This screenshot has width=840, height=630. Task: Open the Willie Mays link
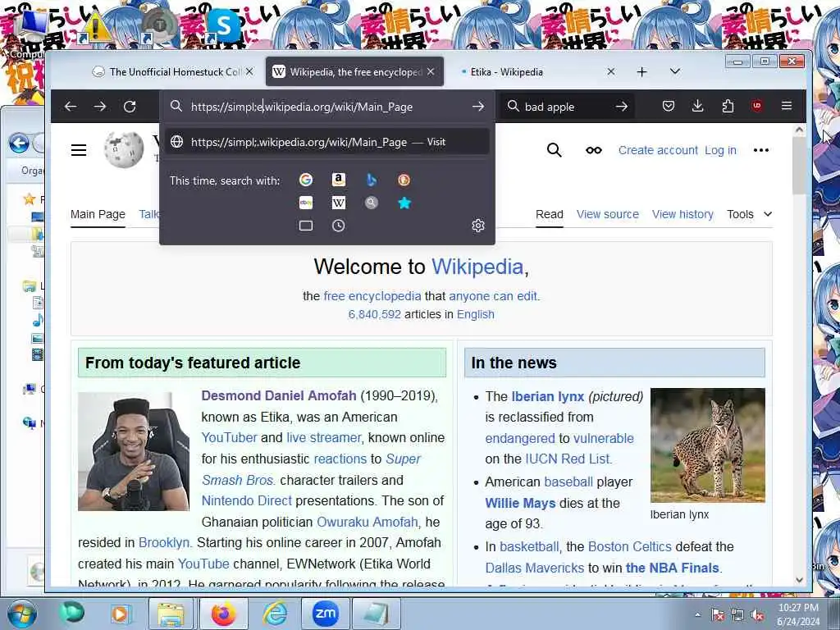coord(520,503)
